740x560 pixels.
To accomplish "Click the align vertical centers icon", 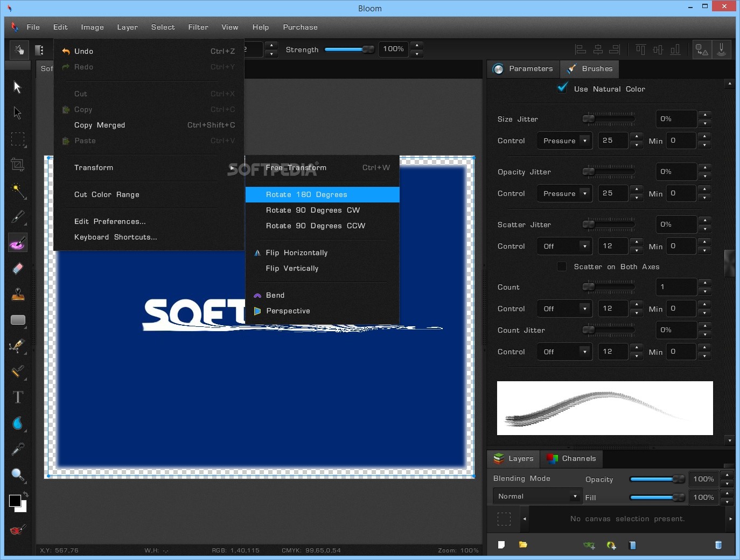I will [x=658, y=50].
